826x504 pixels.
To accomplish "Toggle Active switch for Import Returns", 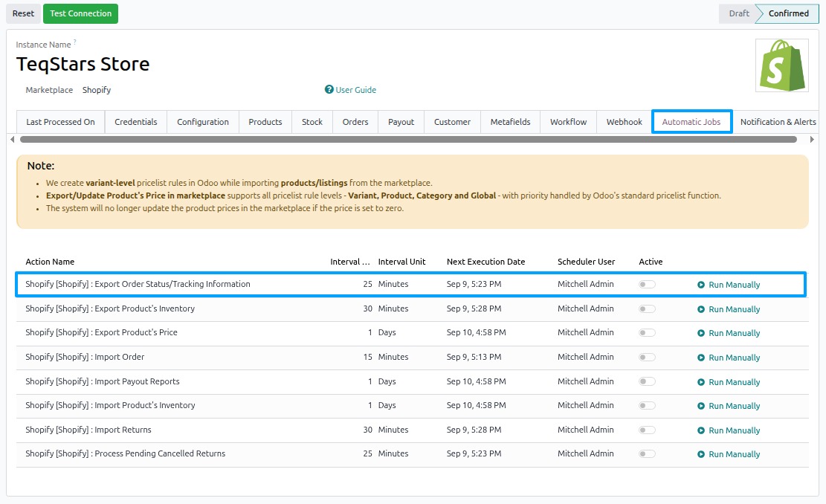I will tap(647, 430).
